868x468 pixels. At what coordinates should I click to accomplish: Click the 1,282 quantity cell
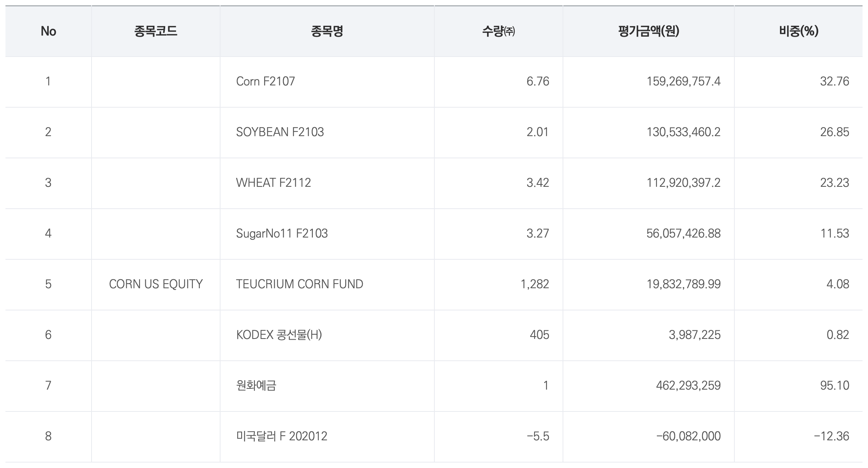pos(535,284)
